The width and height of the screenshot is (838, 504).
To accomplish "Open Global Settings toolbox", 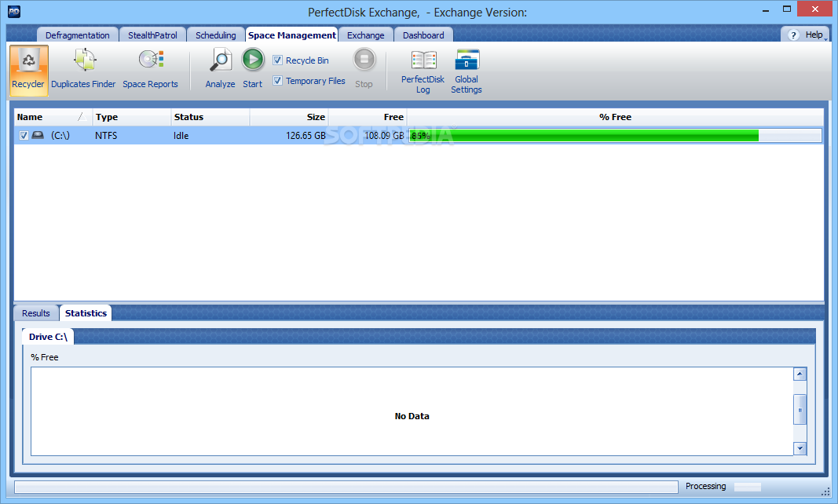I will tap(467, 71).
